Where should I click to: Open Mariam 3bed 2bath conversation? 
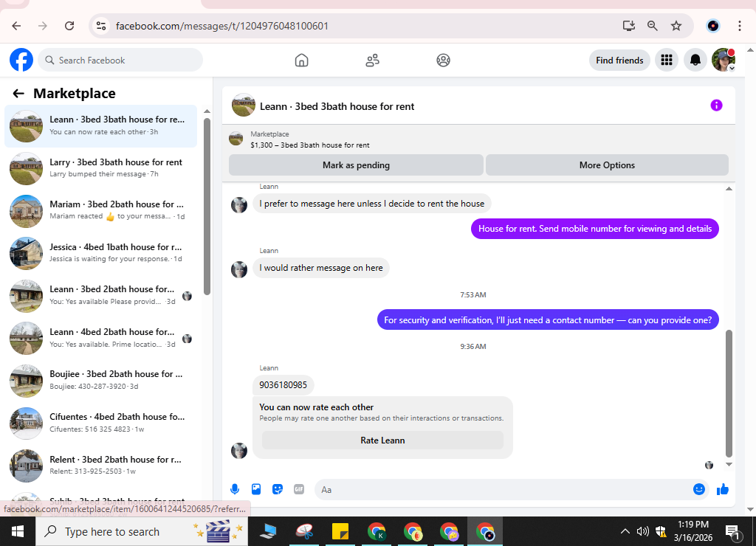coord(100,210)
